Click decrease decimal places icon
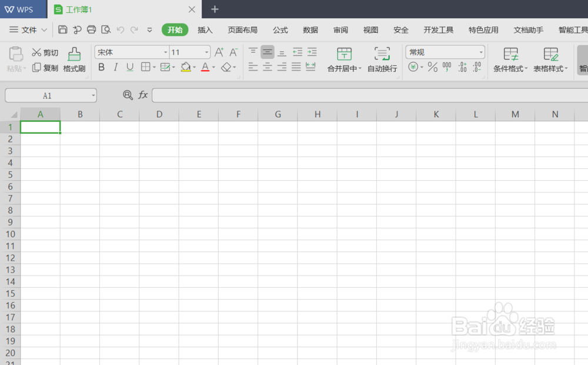 [477, 67]
